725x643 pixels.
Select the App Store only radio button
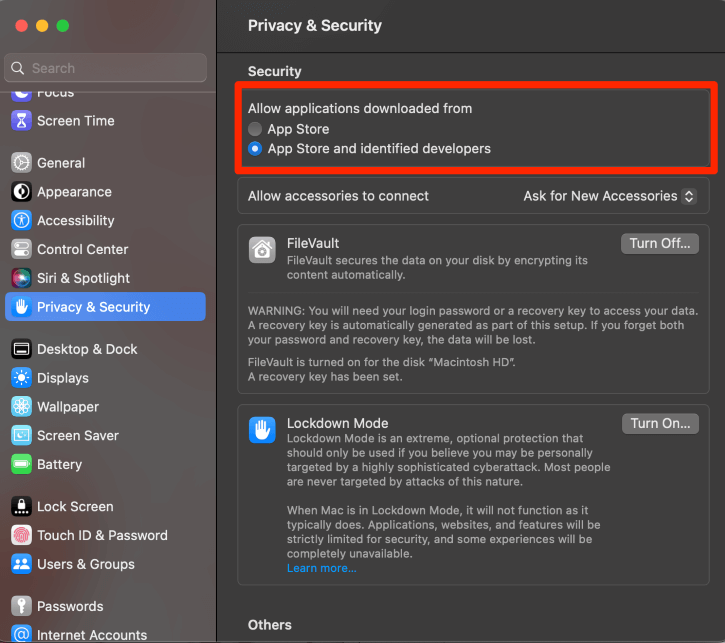point(256,129)
